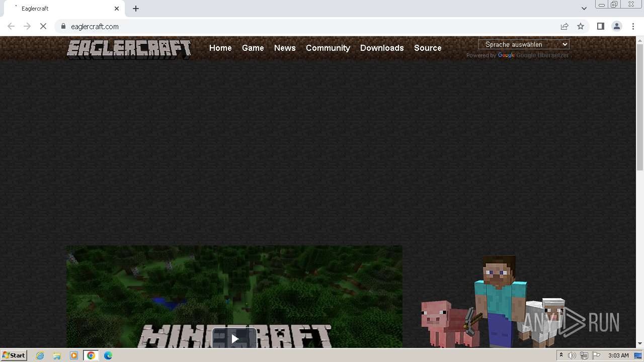
Task: View site security lock info
Action: [63, 26]
